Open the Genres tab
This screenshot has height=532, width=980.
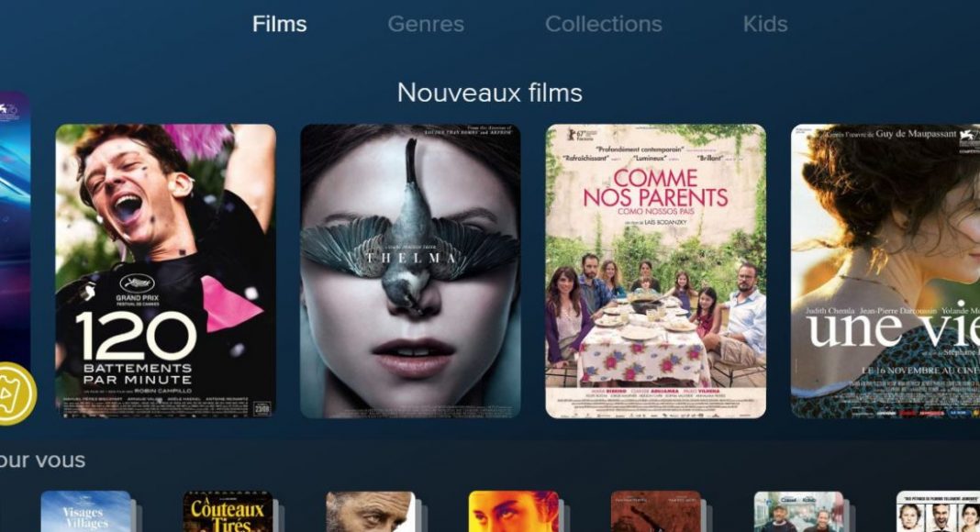coord(426,24)
